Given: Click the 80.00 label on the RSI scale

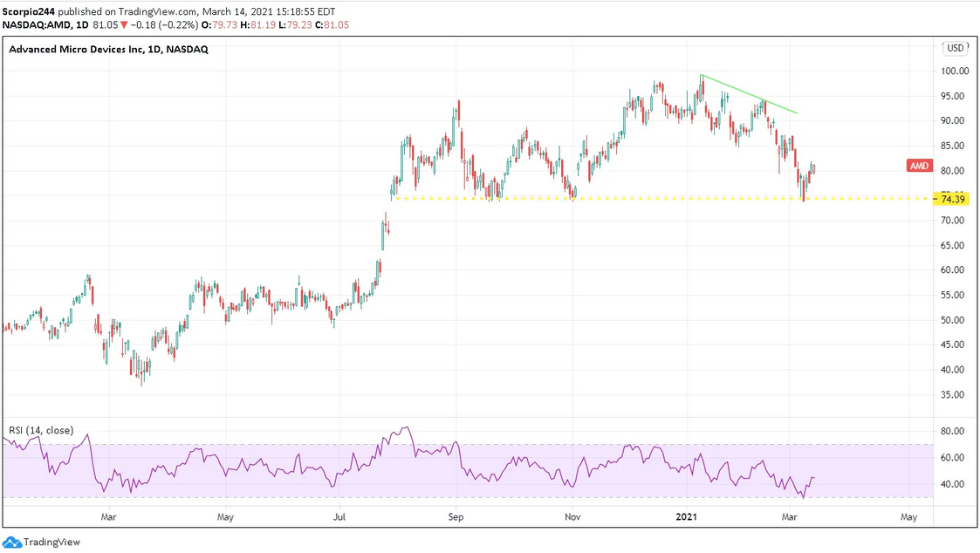Looking at the screenshot, I should click(952, 431).
